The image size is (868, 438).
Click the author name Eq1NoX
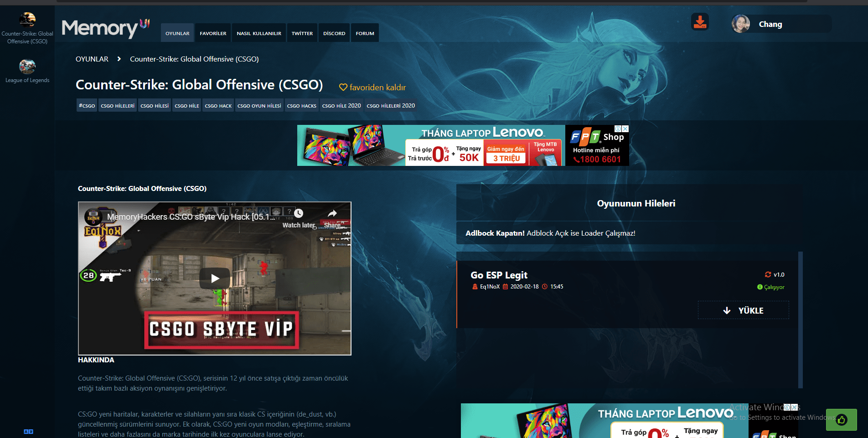point(490,287)
